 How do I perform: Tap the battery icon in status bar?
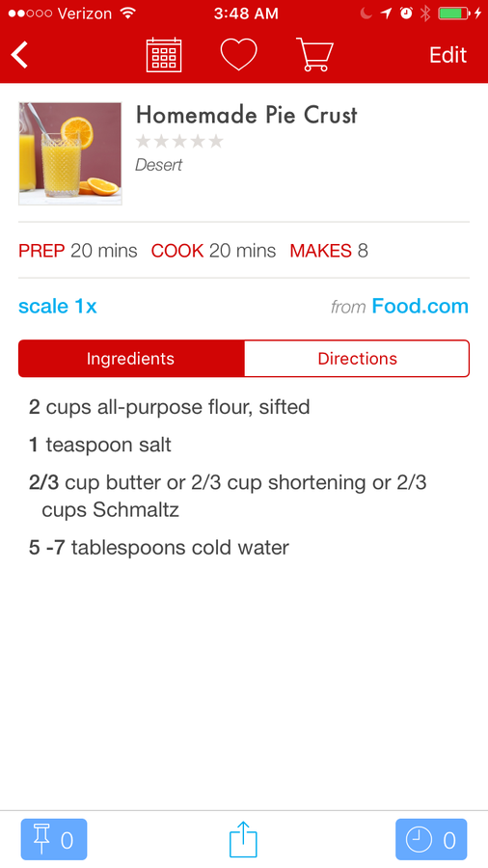[454, 14]
